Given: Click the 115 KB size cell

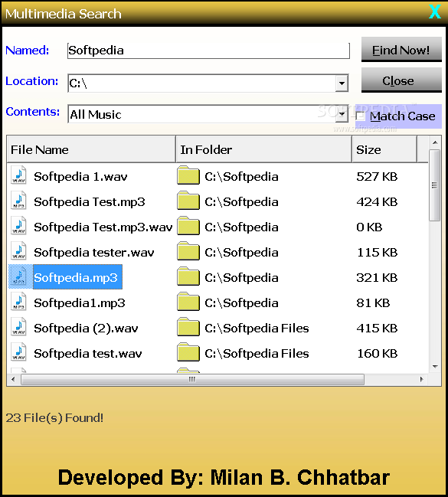Looking at the screenshot, I should (x=377, y=253).
